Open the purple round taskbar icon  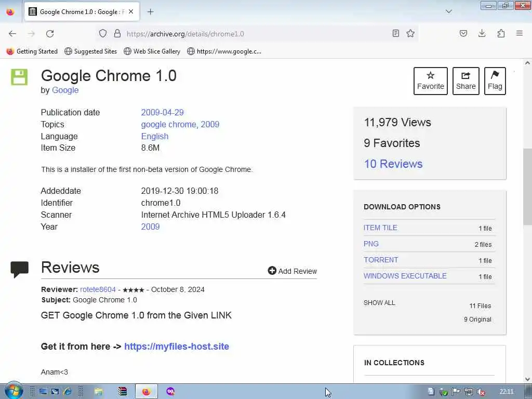pyautogui.click(x=170, y=392)
